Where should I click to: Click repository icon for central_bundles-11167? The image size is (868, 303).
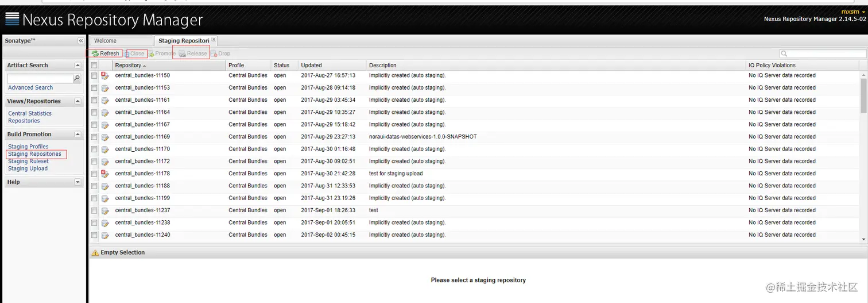[x=105, y=125]
